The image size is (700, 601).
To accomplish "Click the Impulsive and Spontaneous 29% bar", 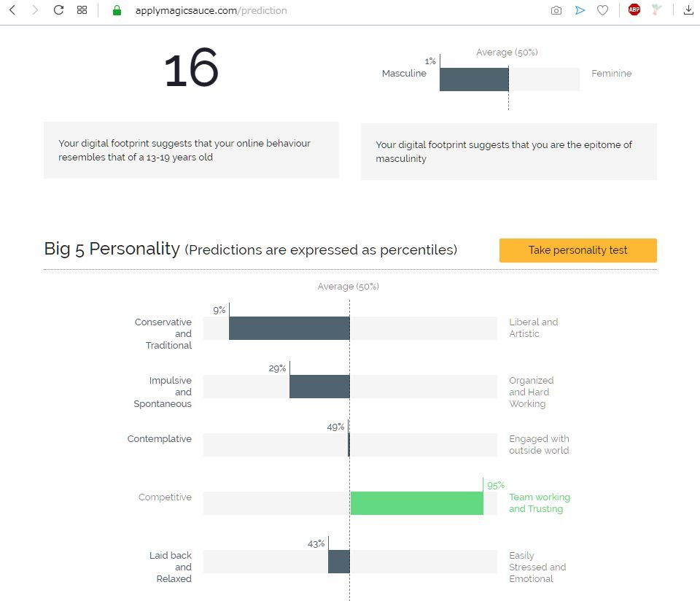I will [x=319, y=387].
